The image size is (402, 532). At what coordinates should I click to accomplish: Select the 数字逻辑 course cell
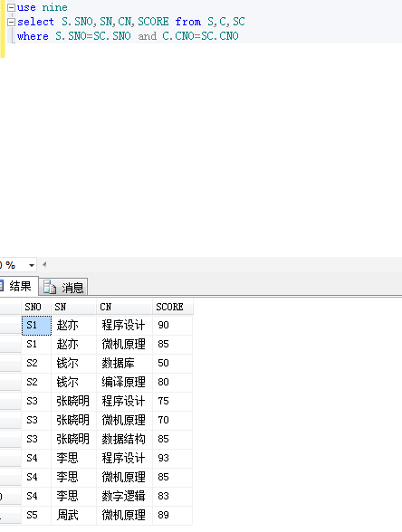pos(124,497)
